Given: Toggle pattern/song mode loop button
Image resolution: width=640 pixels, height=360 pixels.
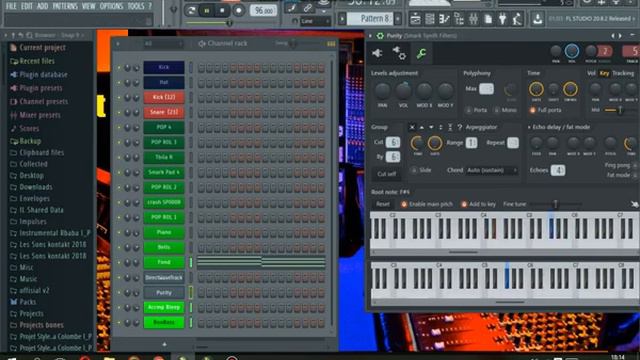Looking at the screenshot, I should click(191, 10).
